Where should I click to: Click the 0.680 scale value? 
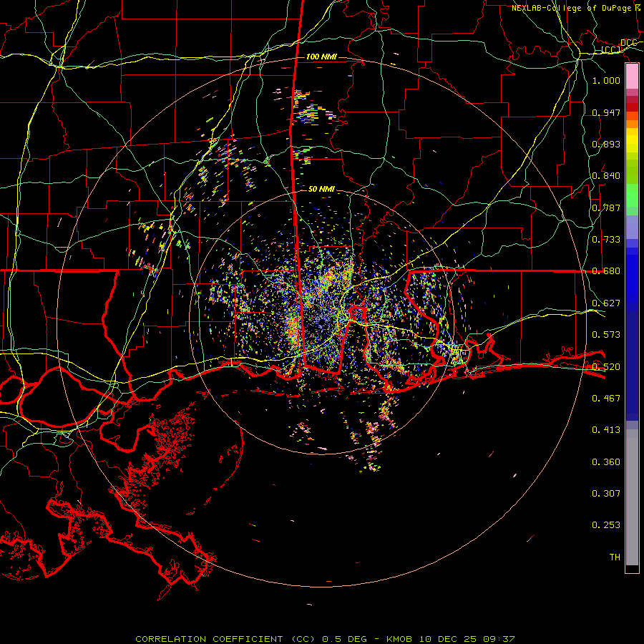coord(606,271)
